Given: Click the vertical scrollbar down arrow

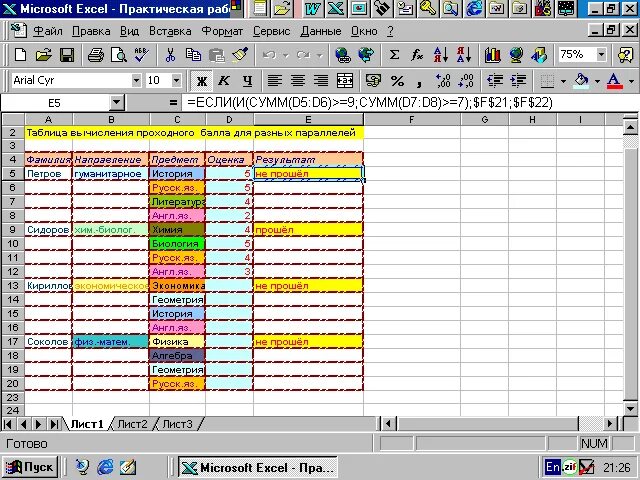Looking at the screenshot, I should [630, 408].
